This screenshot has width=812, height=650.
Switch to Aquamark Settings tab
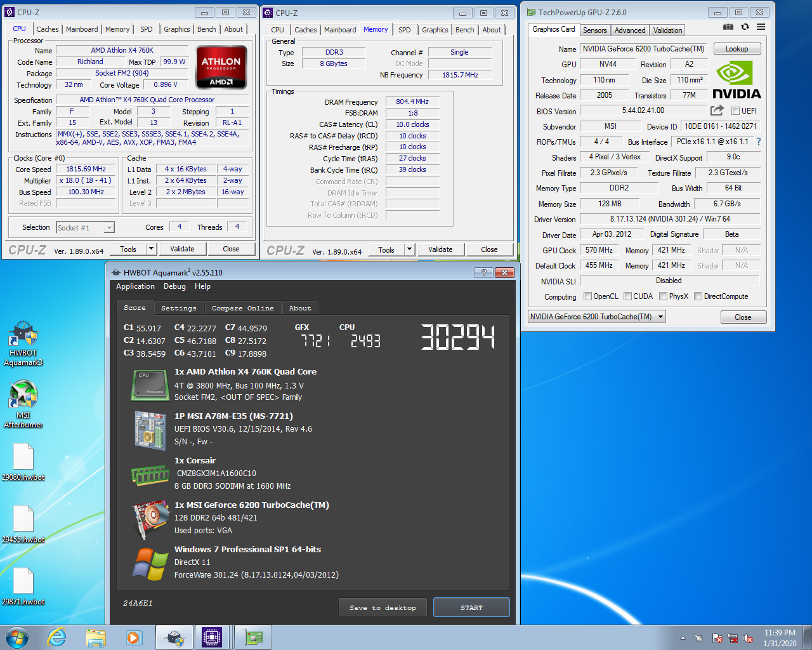tap(179, 308)
